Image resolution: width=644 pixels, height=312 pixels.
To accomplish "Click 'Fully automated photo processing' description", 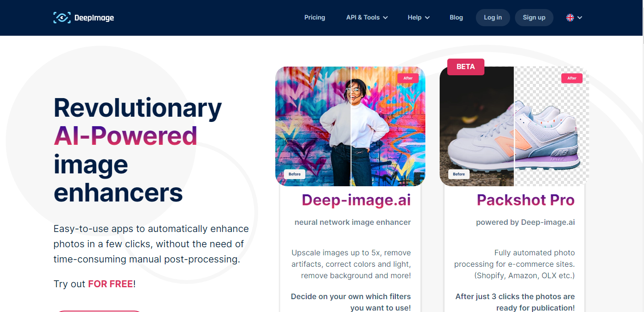I will click(514, 264).
